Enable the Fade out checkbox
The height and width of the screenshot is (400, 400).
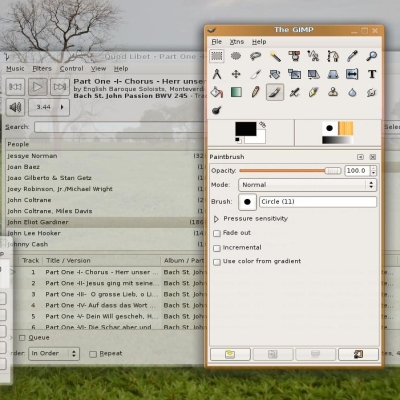217,233
